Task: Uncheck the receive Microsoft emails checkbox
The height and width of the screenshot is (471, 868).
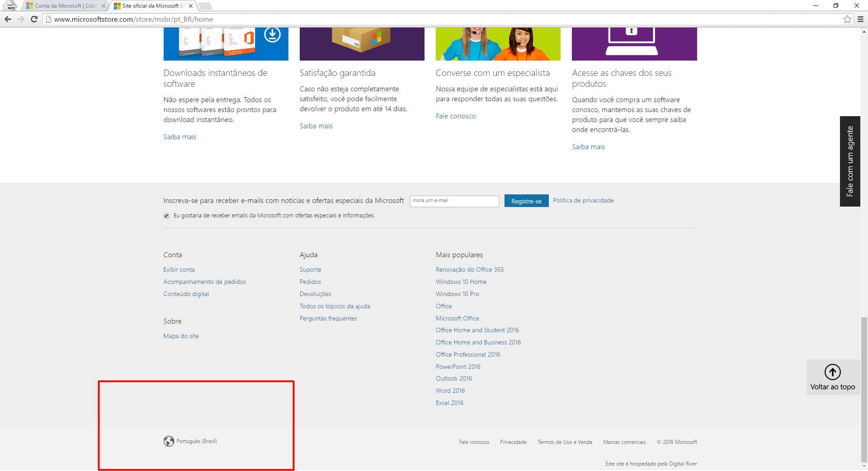Action: (166, 216)
